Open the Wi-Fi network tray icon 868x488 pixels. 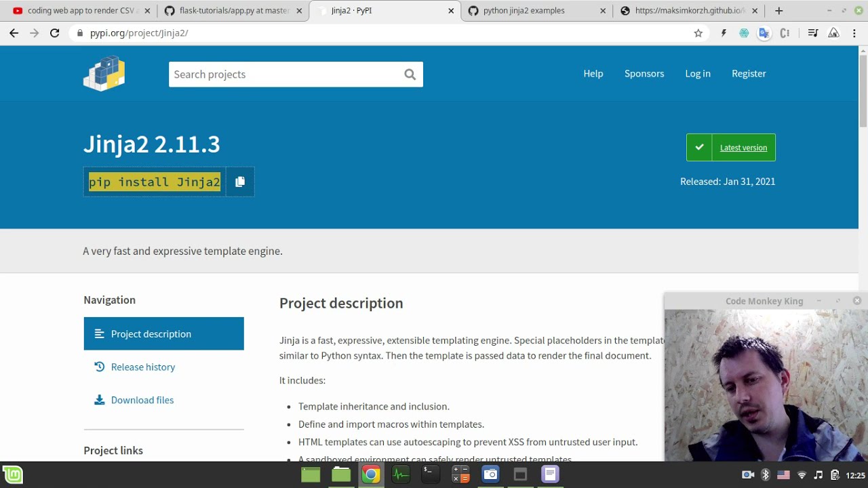point(802,475)
